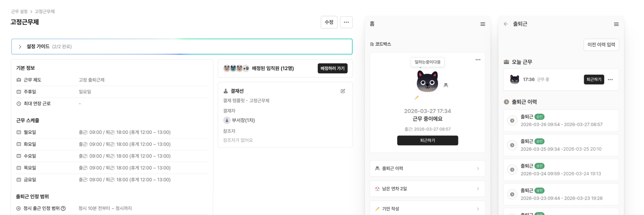Click the 승인 badge on the 2026-03-26 record
Screen dimensions: 644x215
540,117
